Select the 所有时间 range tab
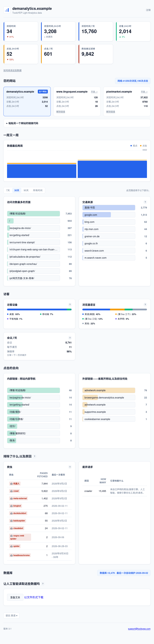154x644 pixels. coord(38,190)
